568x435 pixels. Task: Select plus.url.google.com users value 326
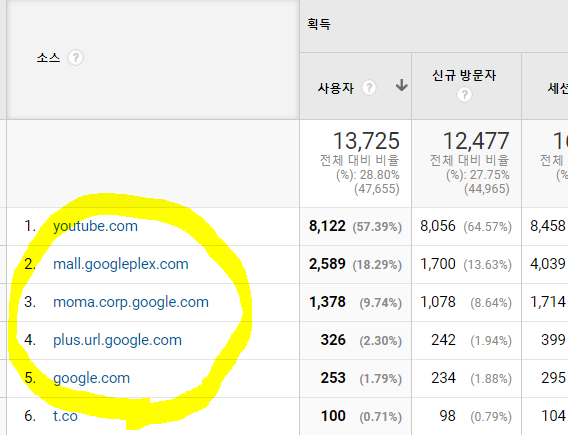click(x=333, y=340)
